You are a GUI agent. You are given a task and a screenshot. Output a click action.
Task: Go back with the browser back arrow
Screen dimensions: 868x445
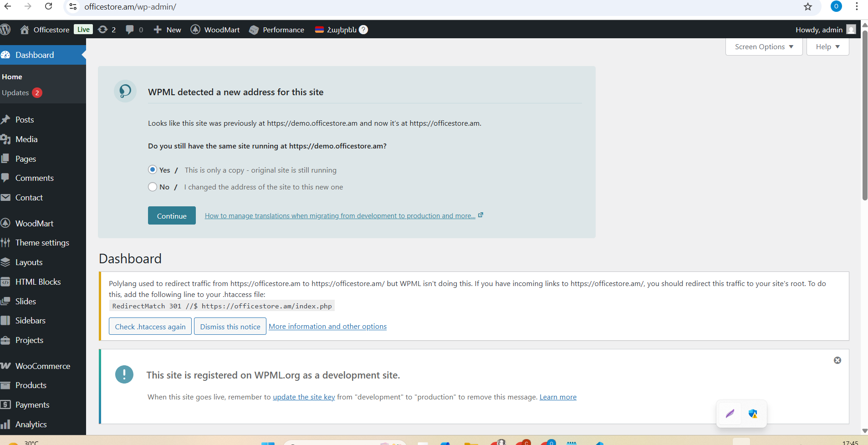[7, 6]
